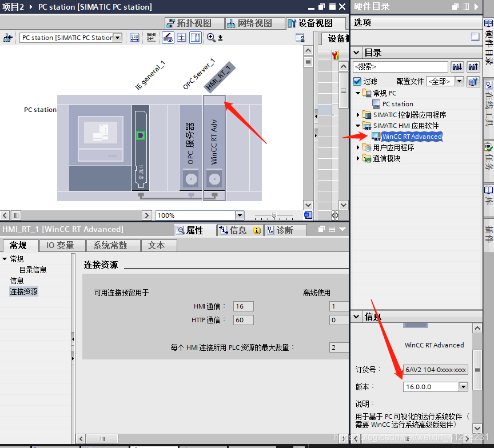Open the 信息 inspector tab

pos(240,230)
